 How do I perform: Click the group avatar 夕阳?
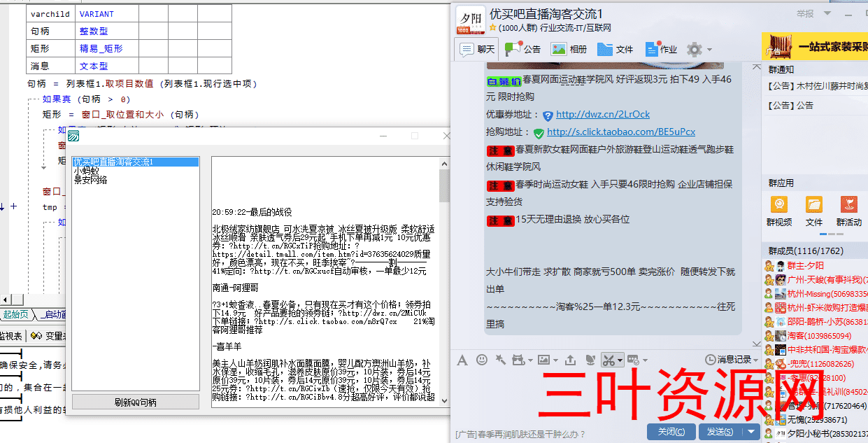tap(470, 20)
